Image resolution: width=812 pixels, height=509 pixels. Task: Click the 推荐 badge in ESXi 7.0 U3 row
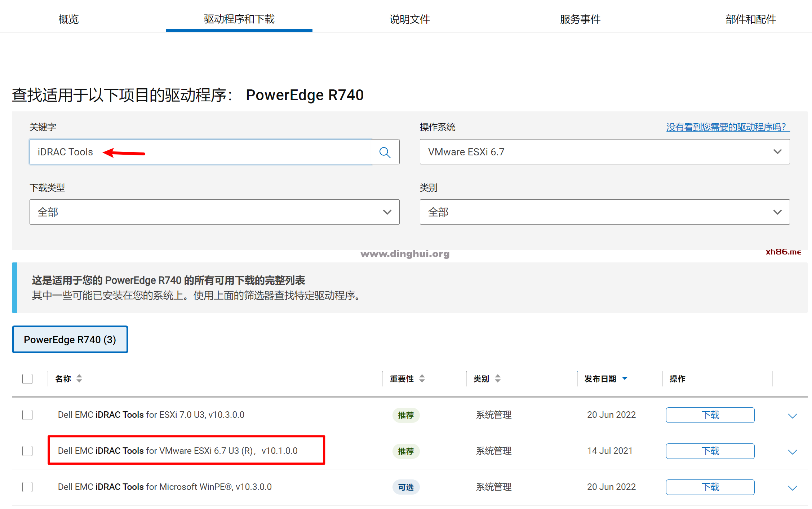(406, 415)
